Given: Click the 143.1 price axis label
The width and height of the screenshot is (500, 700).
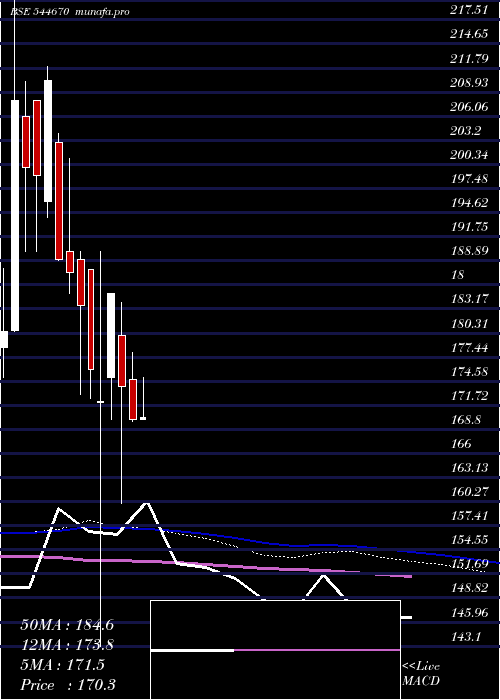Looking at the screenshot, I should [x=466, y=637].
